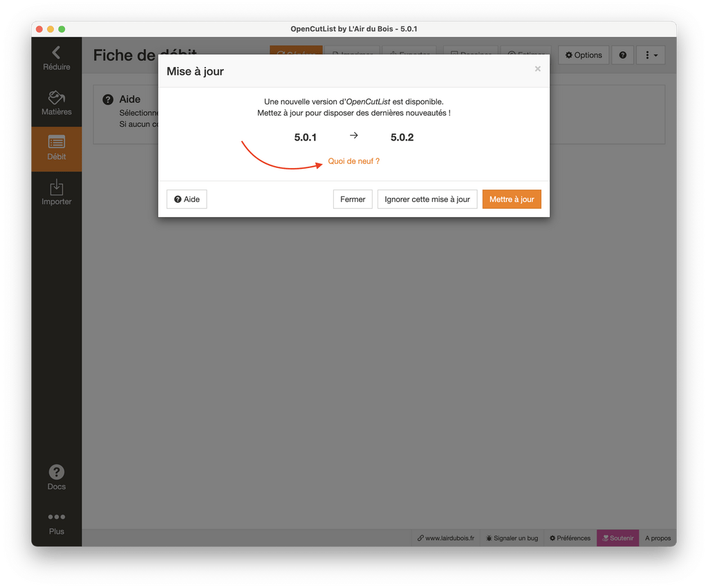Screen dimensions: 708x588
Task: Click the window title OpenCutList by L'Air du Bois
Action: coord(354,29)
